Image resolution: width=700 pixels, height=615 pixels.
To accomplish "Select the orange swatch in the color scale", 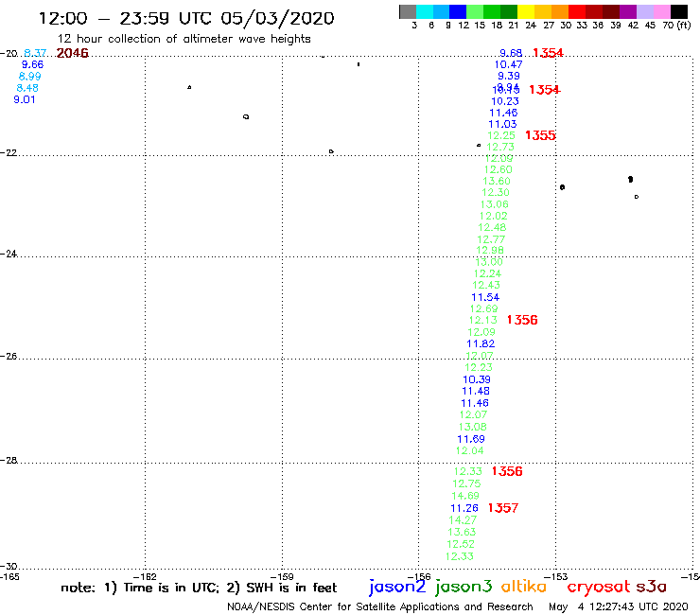I will [560, 11].
